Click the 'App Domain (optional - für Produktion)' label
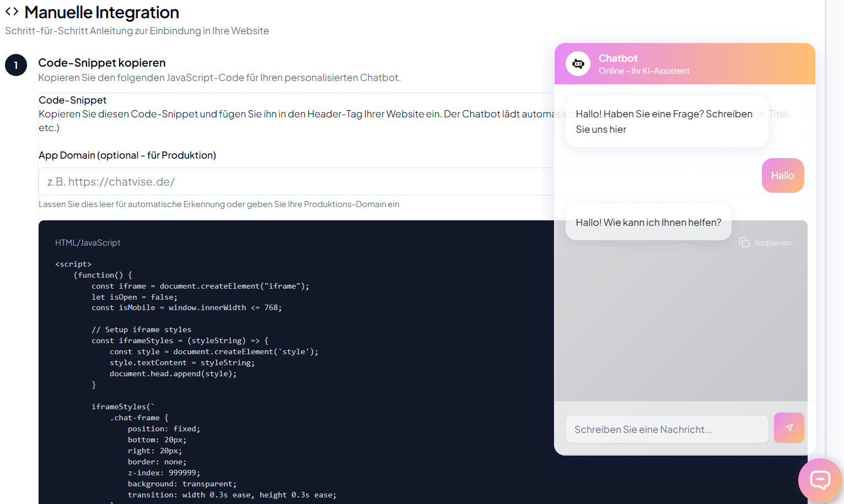This screenshot has width=844, height=504. point(127,155)
